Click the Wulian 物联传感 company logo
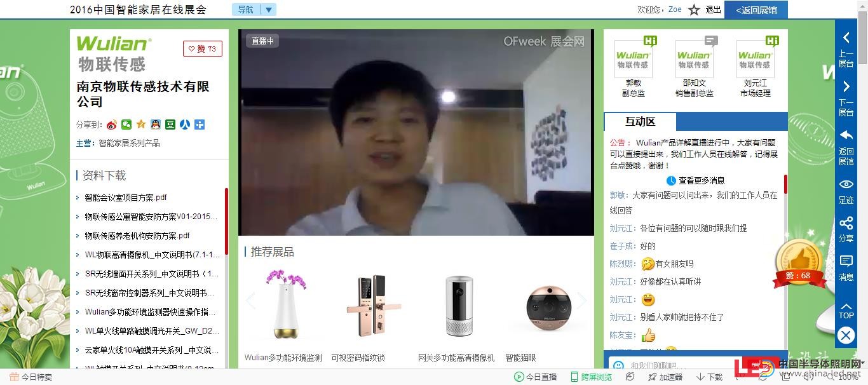 pyautogui.click(x=114, y=53)
